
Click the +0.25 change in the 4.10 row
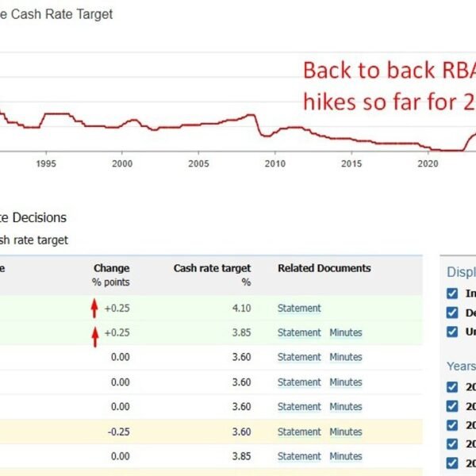[117, 308]
